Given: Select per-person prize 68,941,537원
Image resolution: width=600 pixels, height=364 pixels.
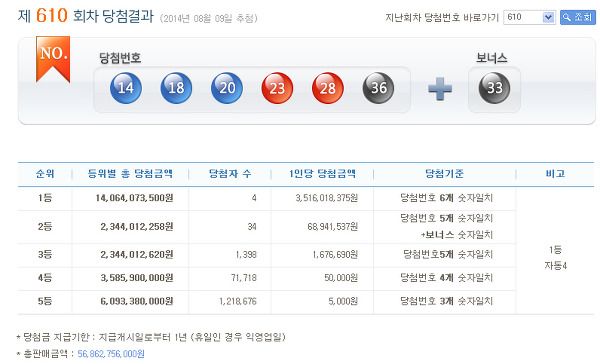Looking at the screenshot, I should point(333,227).
